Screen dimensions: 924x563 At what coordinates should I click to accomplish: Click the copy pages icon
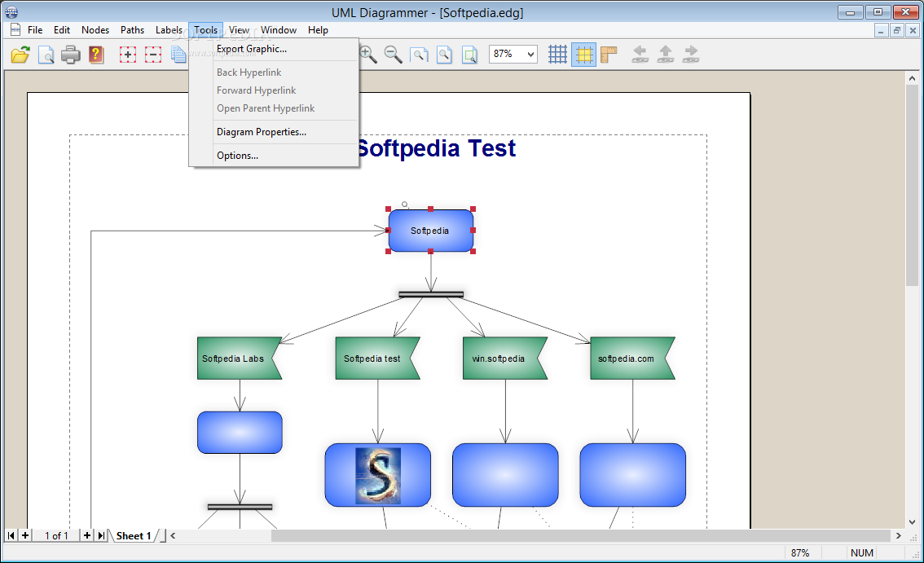point(178,55)
